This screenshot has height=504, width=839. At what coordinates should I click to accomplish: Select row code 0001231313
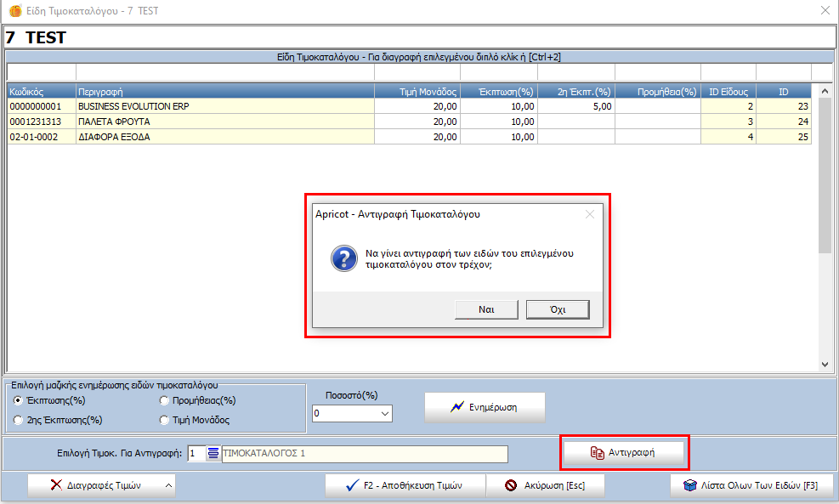tap(42, 122)
